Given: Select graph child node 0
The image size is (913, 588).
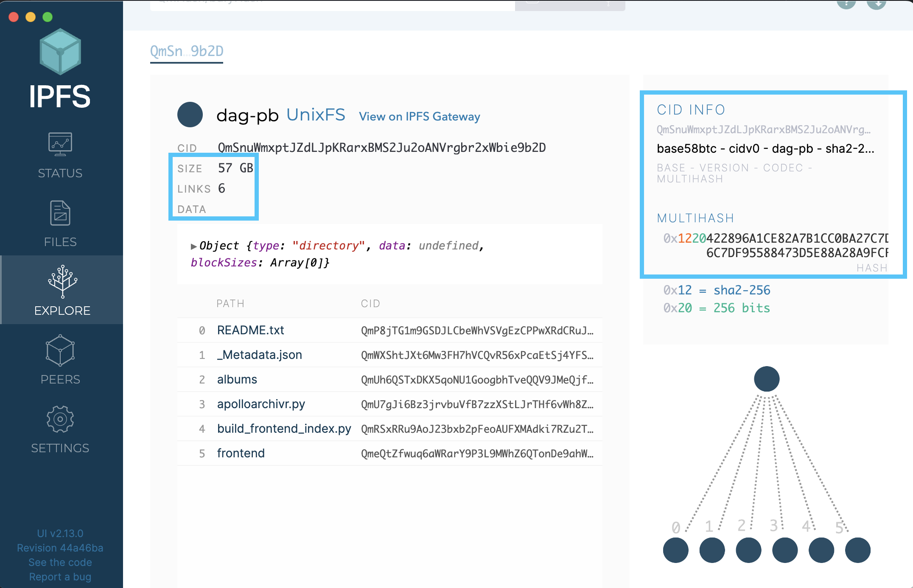Looking at the screenshot, I should click(x=675, y=550).
